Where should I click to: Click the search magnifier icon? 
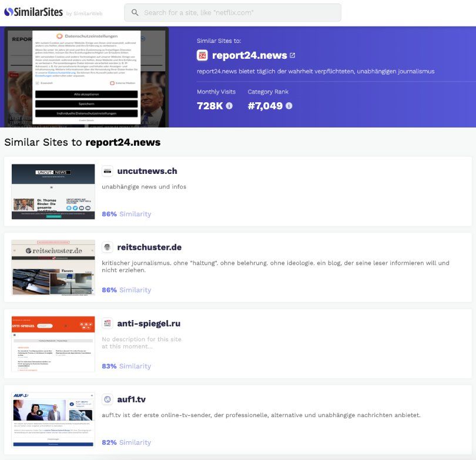pyautogui.click(x=135, y=13)
